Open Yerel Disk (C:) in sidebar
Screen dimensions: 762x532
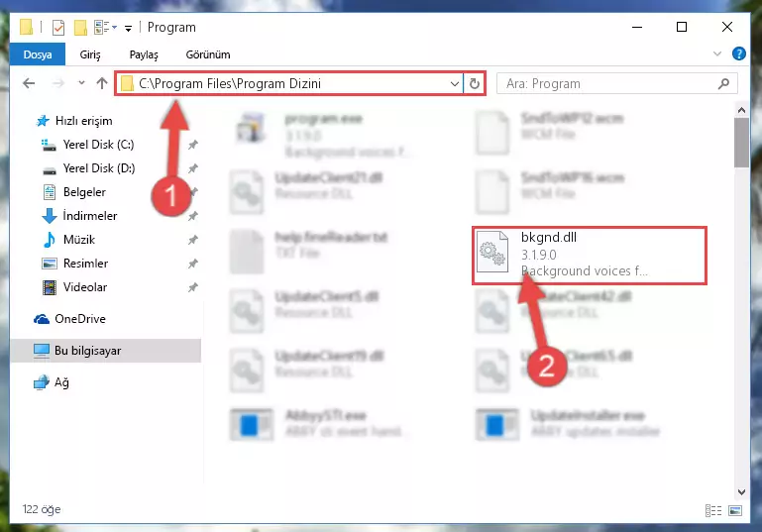(x=87, y=145)
